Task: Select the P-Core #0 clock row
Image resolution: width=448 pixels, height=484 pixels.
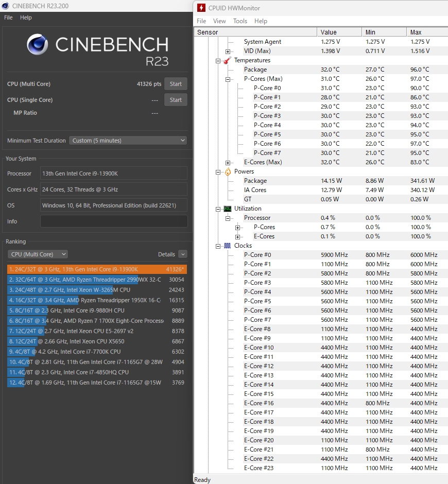Action: [x=345, y=255]
